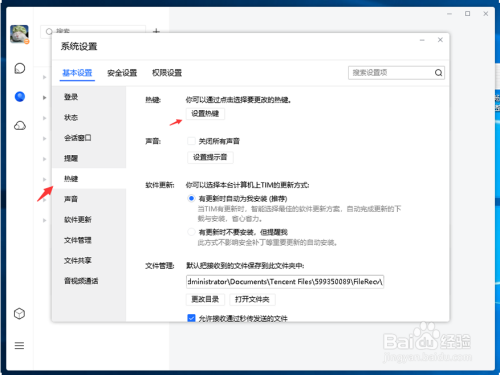
Task: Select 登录 in settings sidebar
Action: pyautogui.click(x=89, y=97)
